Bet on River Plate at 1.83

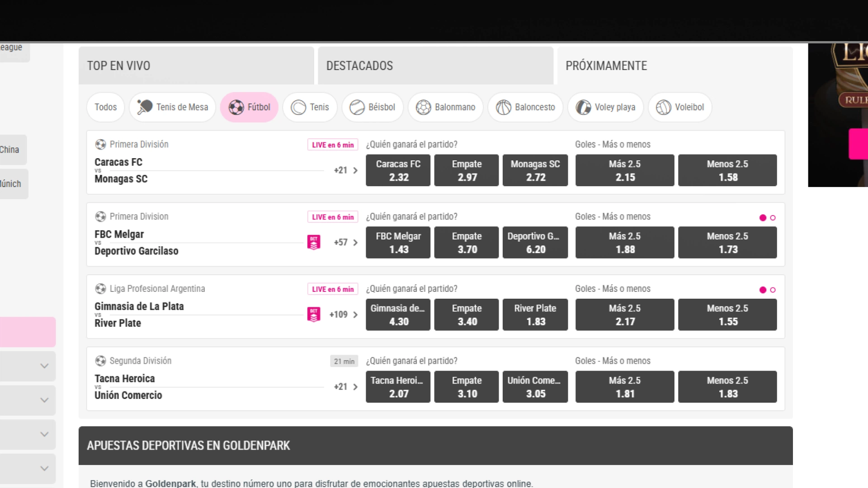[x=535, y=314]
